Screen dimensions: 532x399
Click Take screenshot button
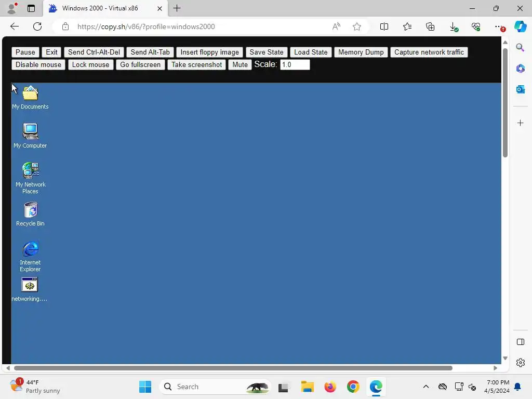click(x=197, y=65)
